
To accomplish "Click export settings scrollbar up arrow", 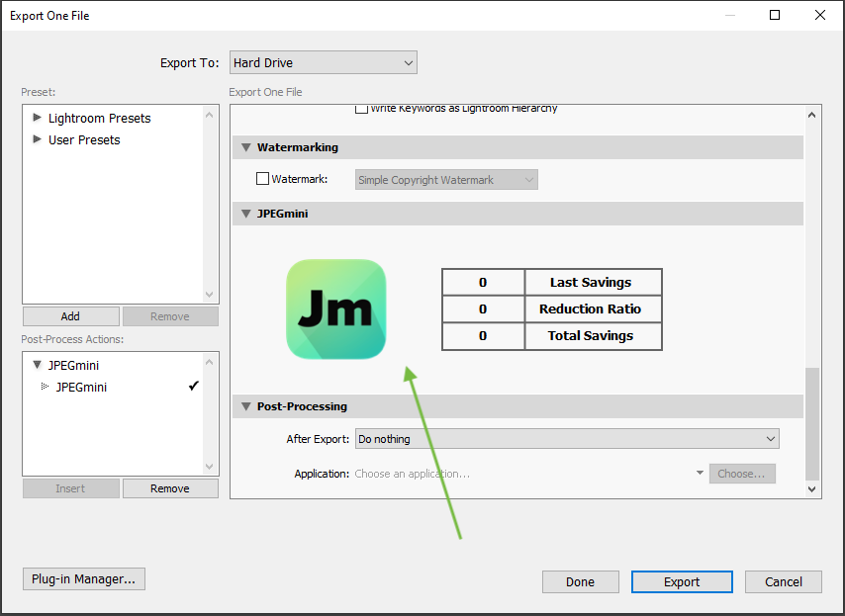I will pos(812,115).
